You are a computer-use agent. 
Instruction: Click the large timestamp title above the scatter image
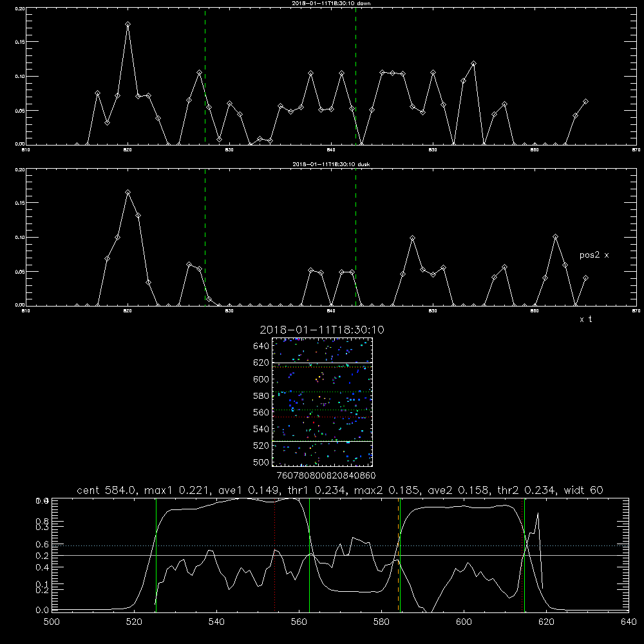pyautogui.click(x=322, y=330)
